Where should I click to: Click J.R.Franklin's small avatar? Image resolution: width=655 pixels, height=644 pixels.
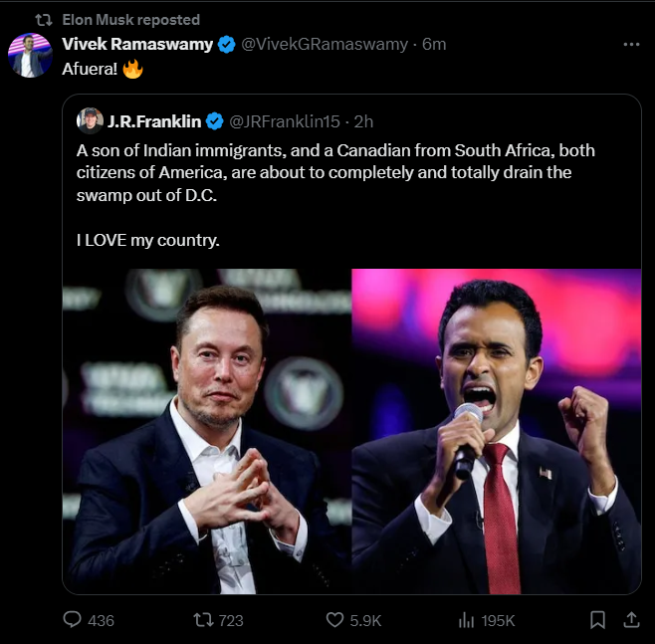click(x=91, y=121)
